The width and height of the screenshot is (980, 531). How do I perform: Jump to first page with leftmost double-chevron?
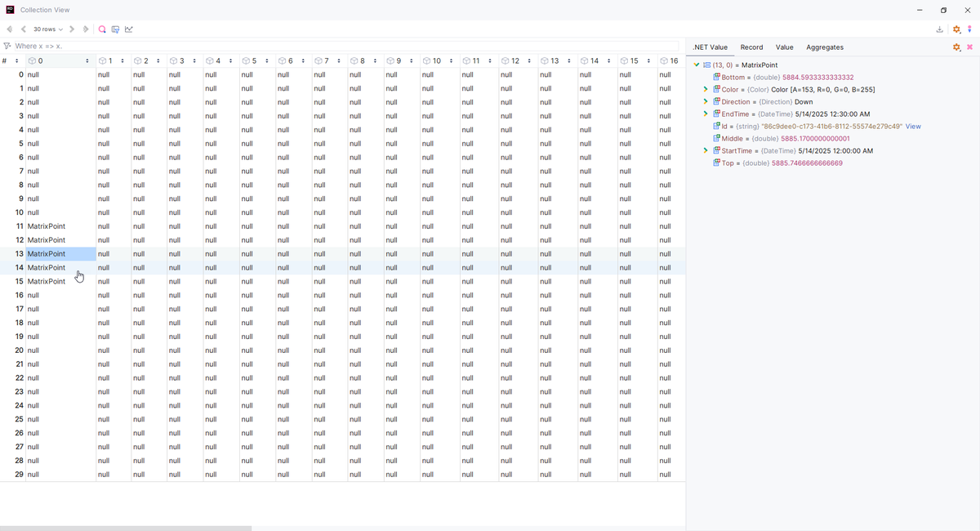[x=9, y=29]
